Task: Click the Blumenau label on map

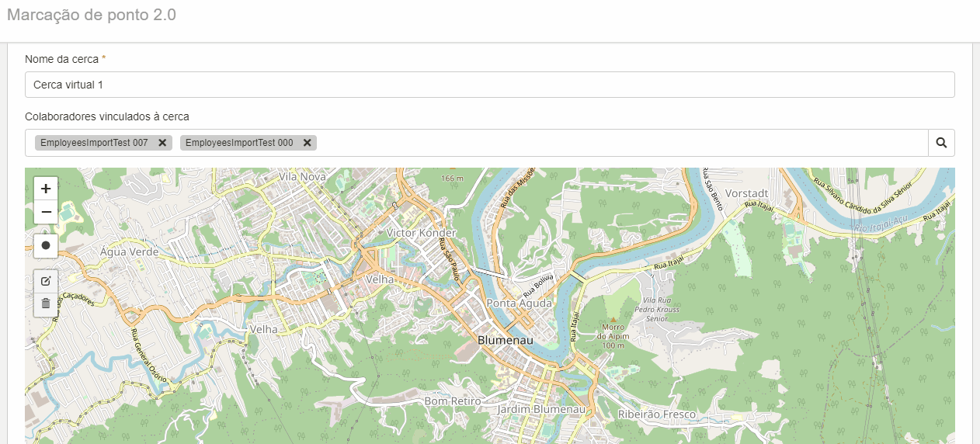Action: coord(505,341)
